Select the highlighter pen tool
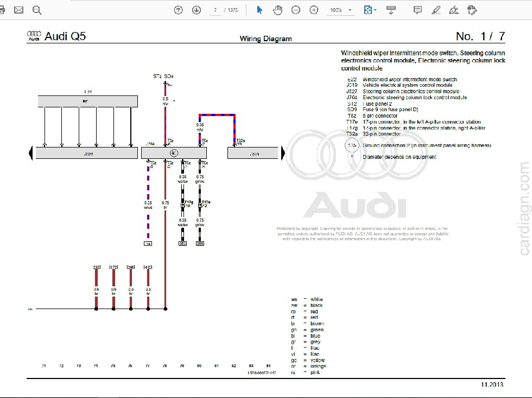532x398 pixels. 436,10
